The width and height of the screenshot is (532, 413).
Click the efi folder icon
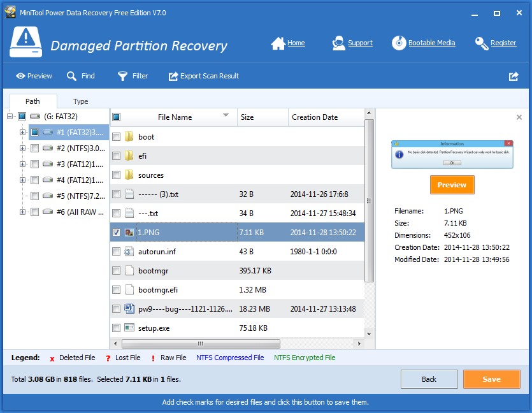pyautogui.click(x=129, y=156)
